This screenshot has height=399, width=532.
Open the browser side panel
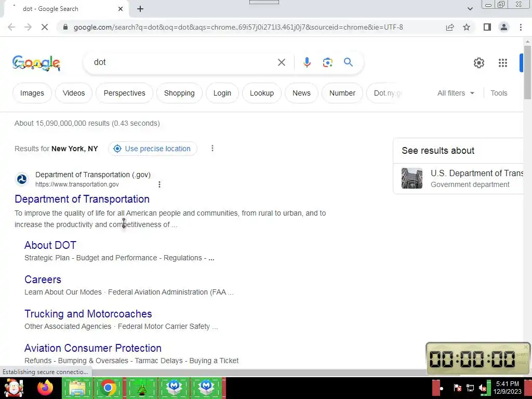click(487, 27)
